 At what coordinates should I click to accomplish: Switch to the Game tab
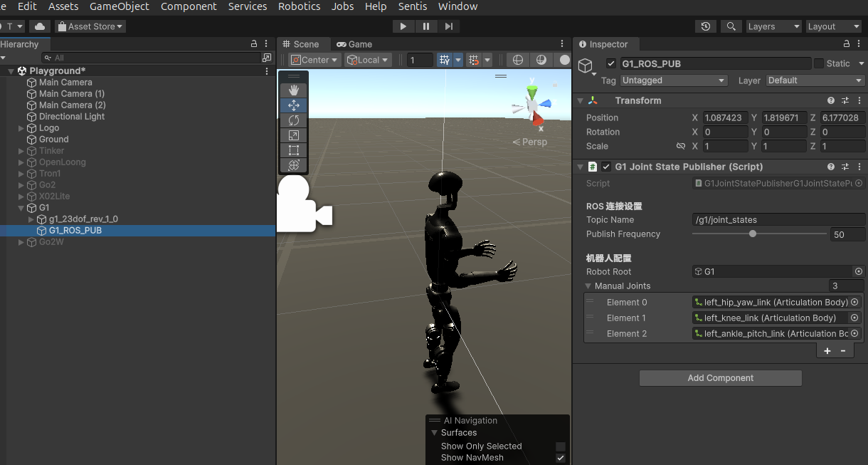[x=354, y=44]
